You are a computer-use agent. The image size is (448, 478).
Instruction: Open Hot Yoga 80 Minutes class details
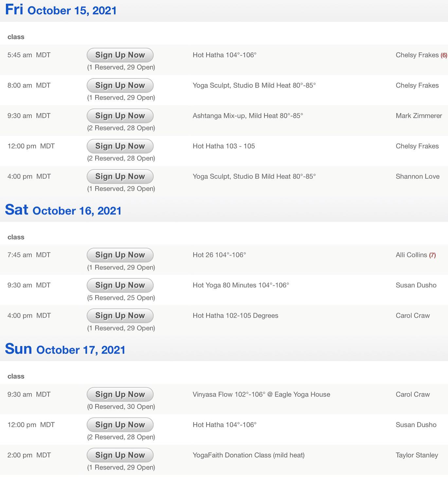pyautogui.click(x=241, y=285)
